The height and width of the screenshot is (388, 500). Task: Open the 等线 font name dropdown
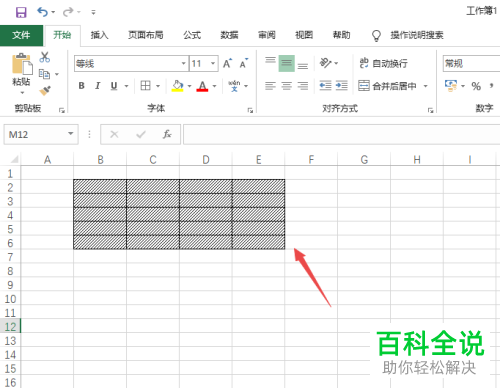click(x=183, y=63)
